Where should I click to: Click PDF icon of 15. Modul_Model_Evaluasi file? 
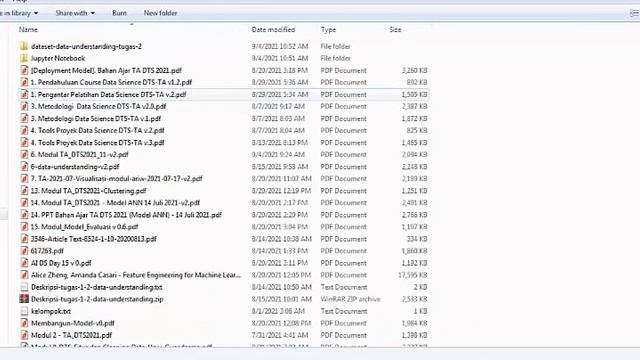click(24, 227)
